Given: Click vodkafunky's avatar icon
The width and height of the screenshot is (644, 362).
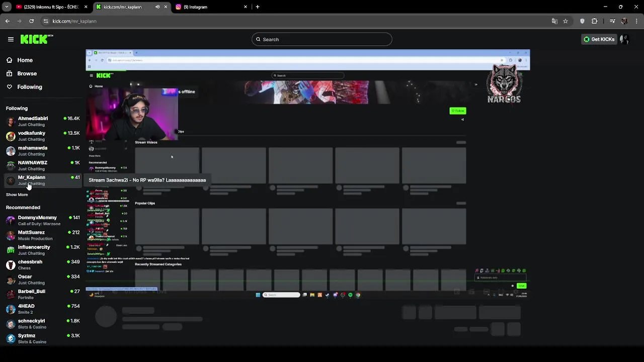Looking at the screenshot, I should [11, 136].
